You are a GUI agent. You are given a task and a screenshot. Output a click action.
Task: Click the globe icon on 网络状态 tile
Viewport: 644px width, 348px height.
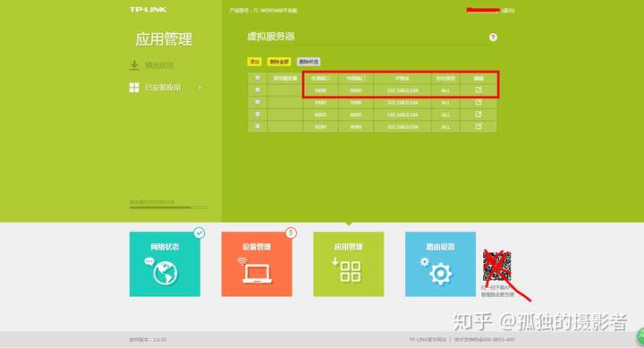(x=165, y=273)
